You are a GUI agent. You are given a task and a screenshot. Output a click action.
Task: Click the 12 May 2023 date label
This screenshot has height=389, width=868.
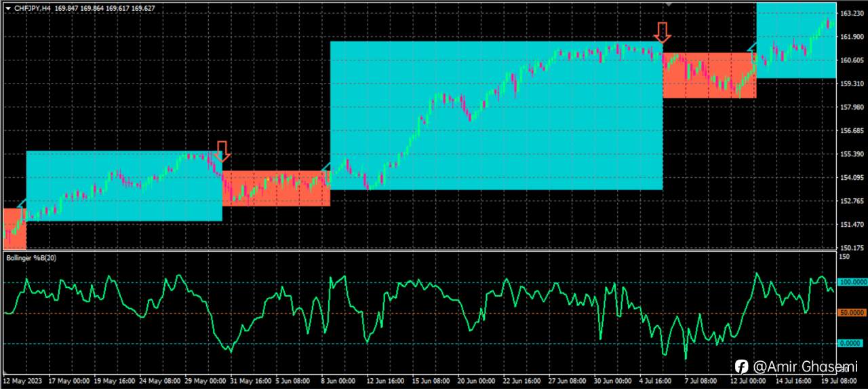click(23, 381)
